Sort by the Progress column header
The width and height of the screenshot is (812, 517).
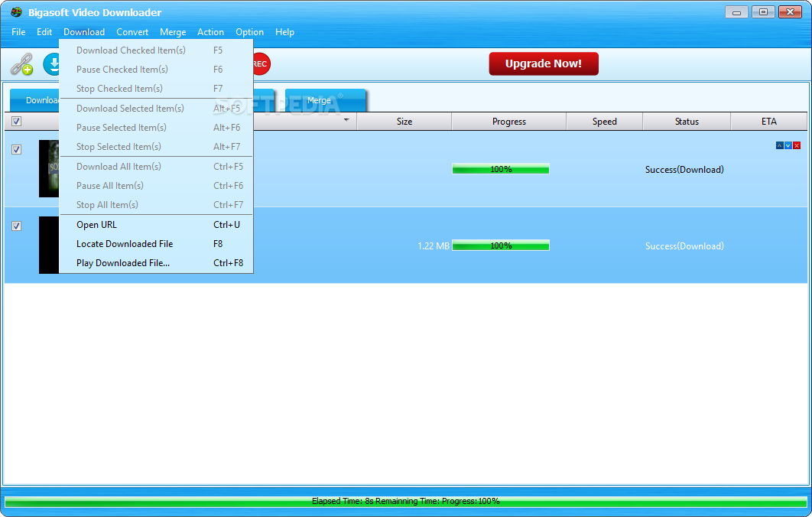(509, 122)
